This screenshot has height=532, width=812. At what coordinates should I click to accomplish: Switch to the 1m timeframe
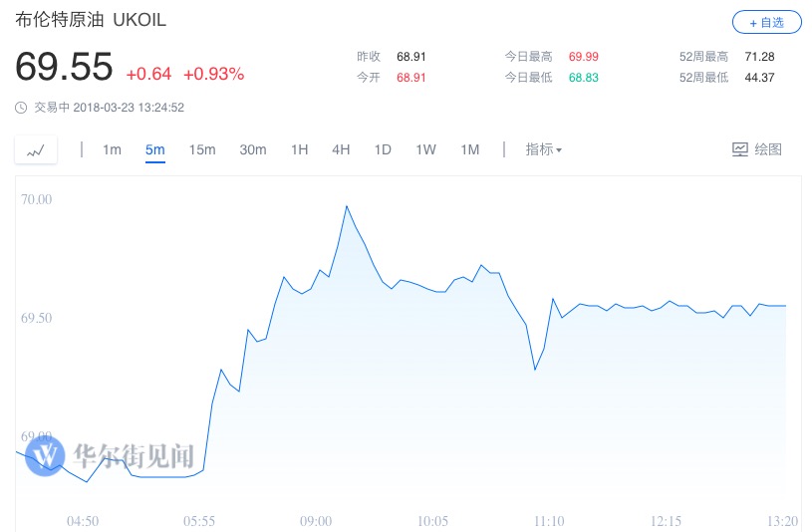112,149
